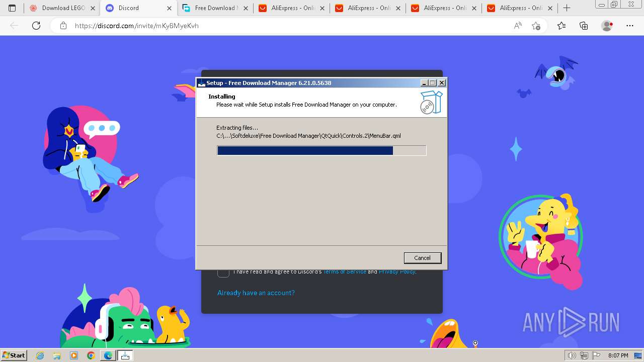This screenshot has width=644, height=362.
Task: Switch to Setup installer taskbar button
Action: pos(125,355)
